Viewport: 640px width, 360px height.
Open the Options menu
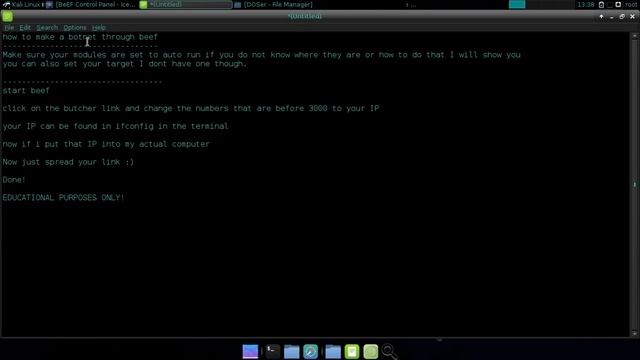pyautogui.click(x=75, y=28)
